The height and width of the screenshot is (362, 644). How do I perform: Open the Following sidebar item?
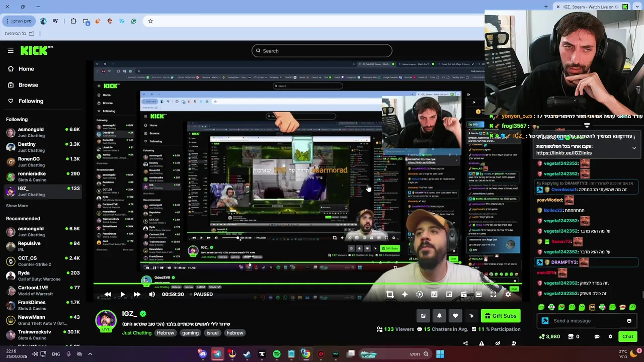point(26,101)
